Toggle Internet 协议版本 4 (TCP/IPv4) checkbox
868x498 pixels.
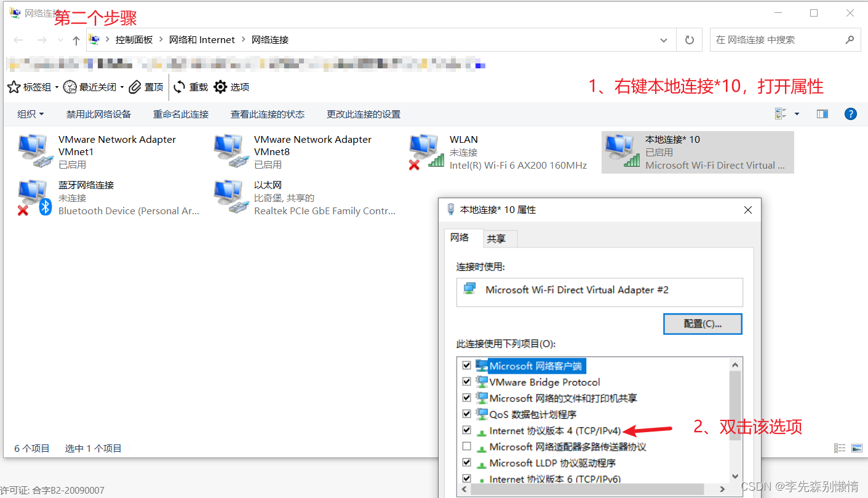pyautogui.click(x=467, y=430)
